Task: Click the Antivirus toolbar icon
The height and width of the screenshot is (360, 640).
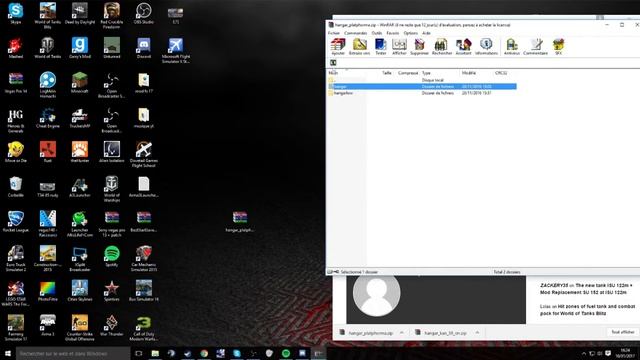Action: (x=511, y=47)
